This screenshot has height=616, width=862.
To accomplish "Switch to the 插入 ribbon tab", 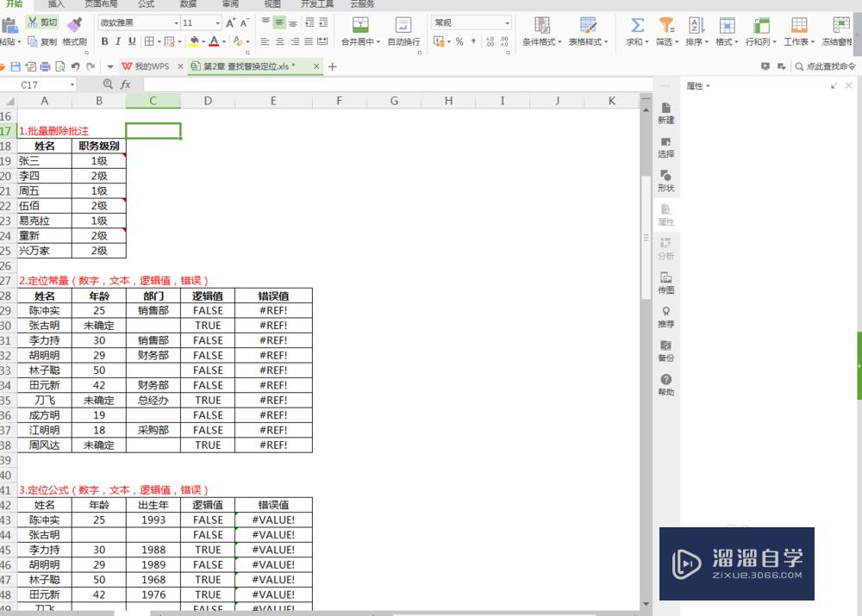I will pyautogui.click(x=56, y=3).
